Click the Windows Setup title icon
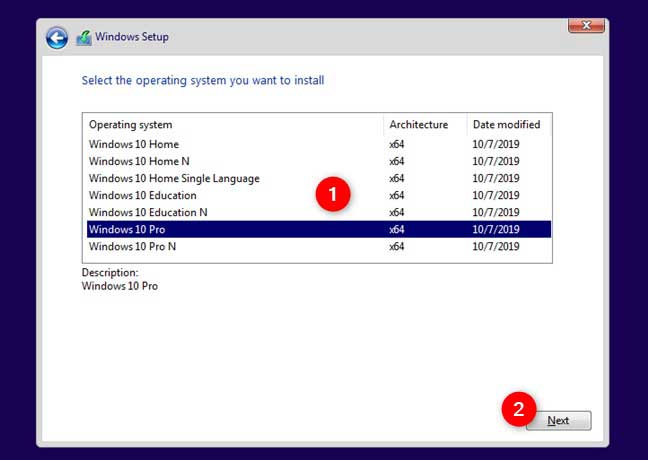648x460 pixels. pyautogui.click(x=84, y=38)
